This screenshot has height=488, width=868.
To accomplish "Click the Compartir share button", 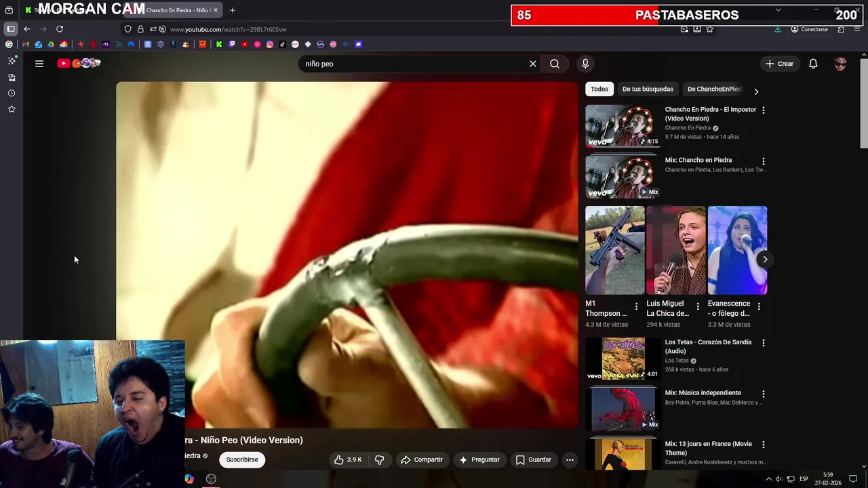I will (421, 460).
